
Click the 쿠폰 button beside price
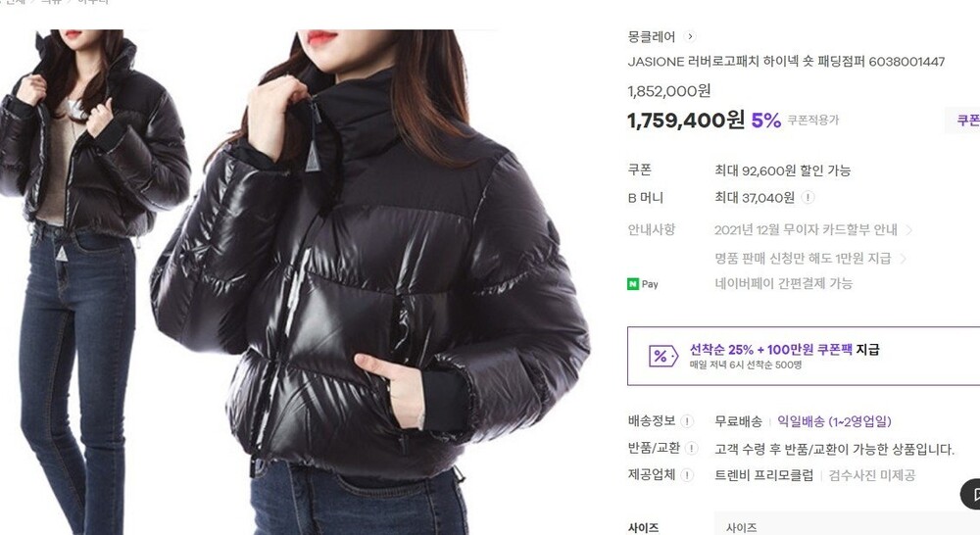963,120
